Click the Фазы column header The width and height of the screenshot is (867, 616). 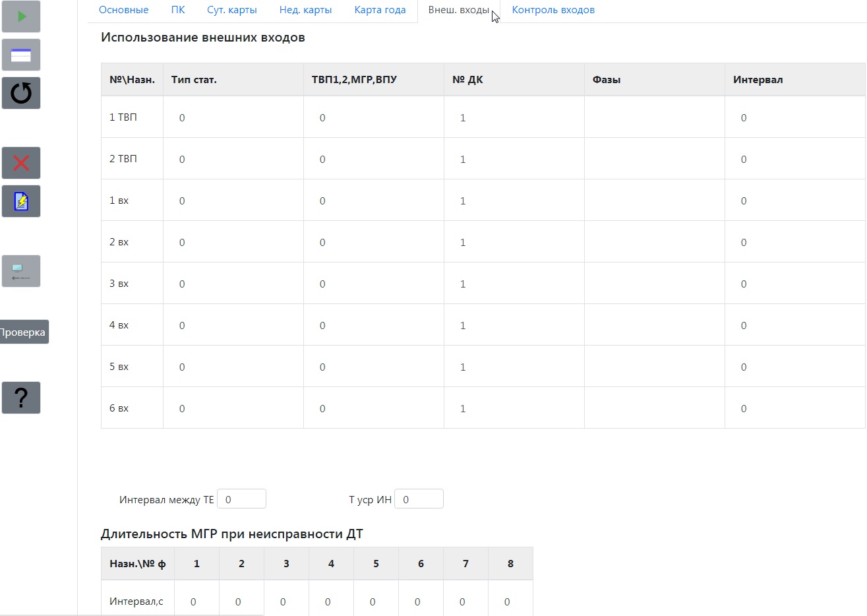point(655,80)
